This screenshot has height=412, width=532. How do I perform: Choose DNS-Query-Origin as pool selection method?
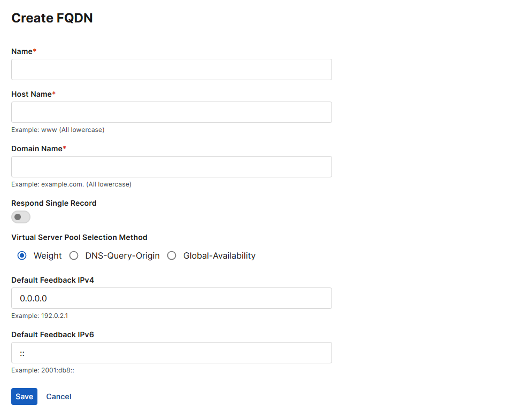point(74,255)
